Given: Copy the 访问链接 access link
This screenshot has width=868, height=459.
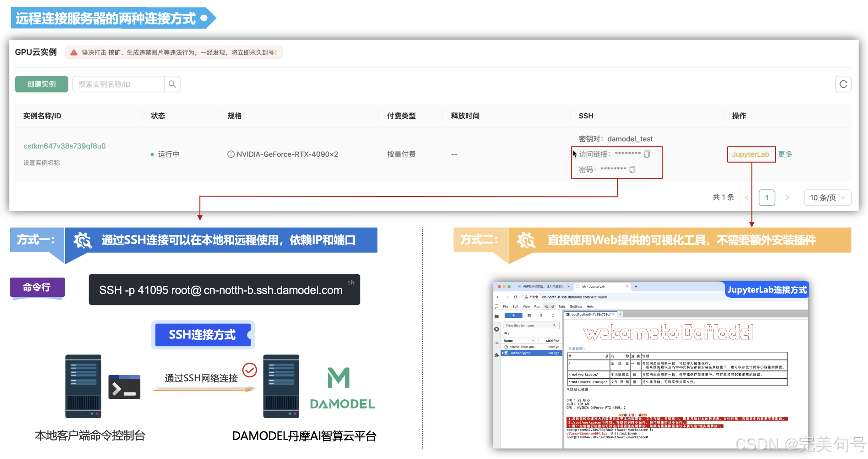Looking at the screenshot, I should click(x=648, y=154).
